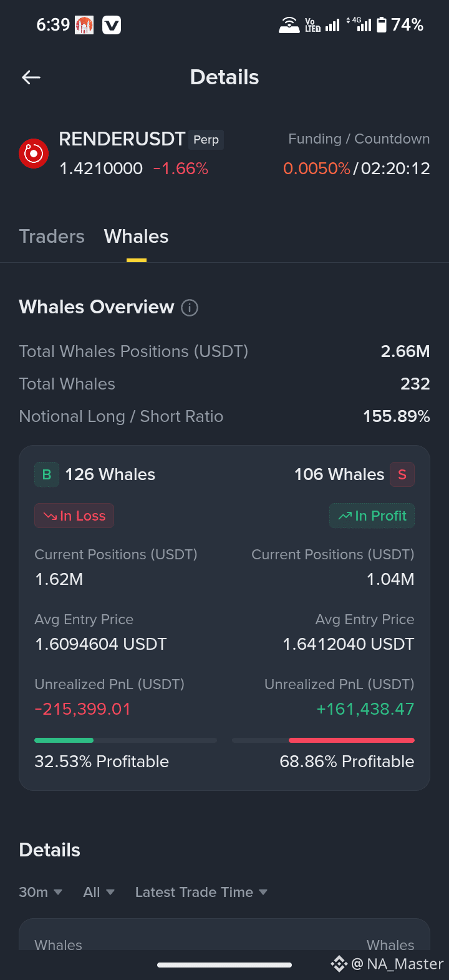Switch to the Traders tab

point(52,237)
